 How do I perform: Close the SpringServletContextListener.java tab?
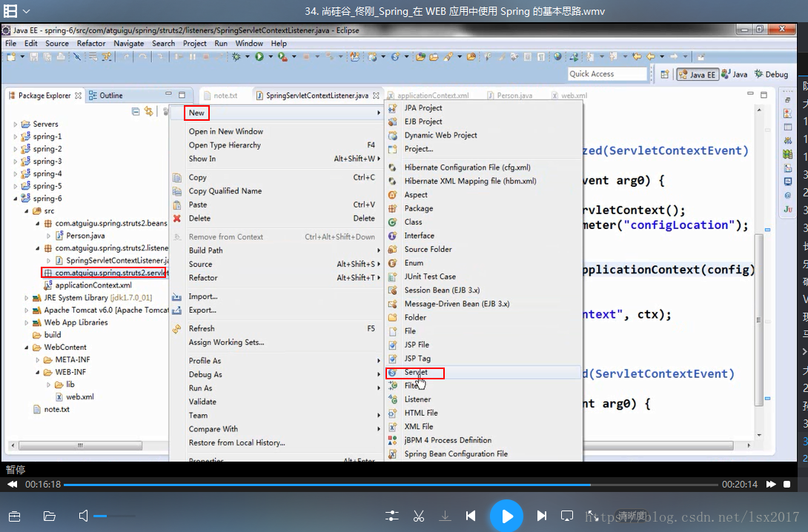tap(376, 96)
